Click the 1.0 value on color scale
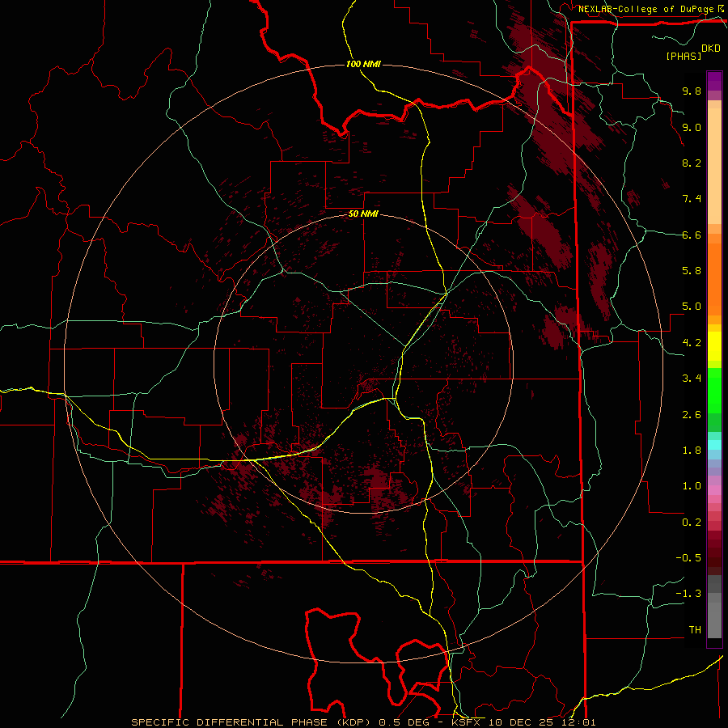The image size is (728, 728). tap(692, 486)
